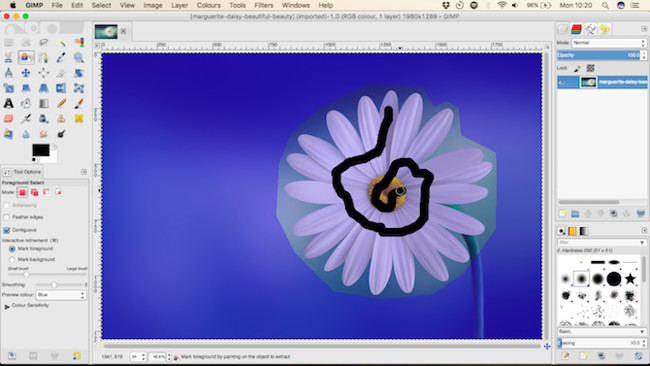Open the layer Mode dropdown
The height and width of the screenshot is (366, 650).
pyautogui.click(x=609, y=43)
